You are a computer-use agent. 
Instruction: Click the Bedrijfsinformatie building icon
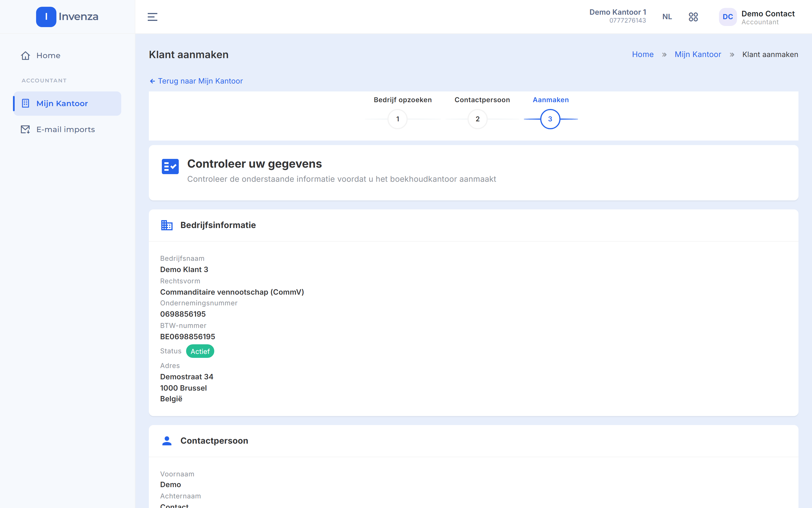167,225
